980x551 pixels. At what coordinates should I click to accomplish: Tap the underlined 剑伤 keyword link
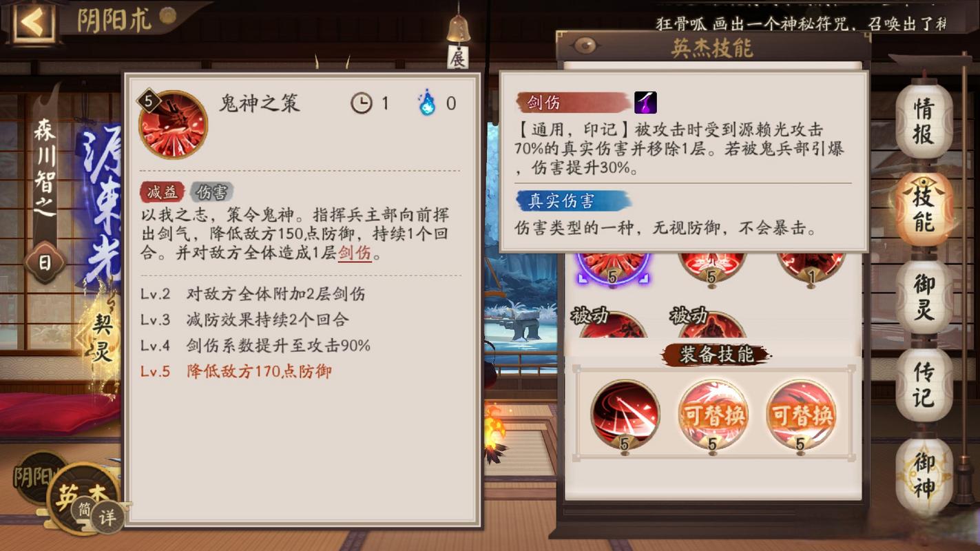click(355, 253)
